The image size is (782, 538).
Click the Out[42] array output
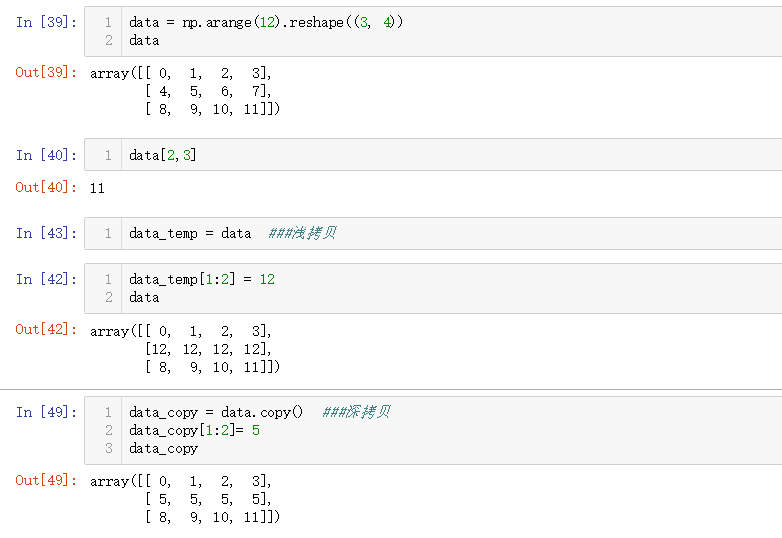tap(185, 349)
